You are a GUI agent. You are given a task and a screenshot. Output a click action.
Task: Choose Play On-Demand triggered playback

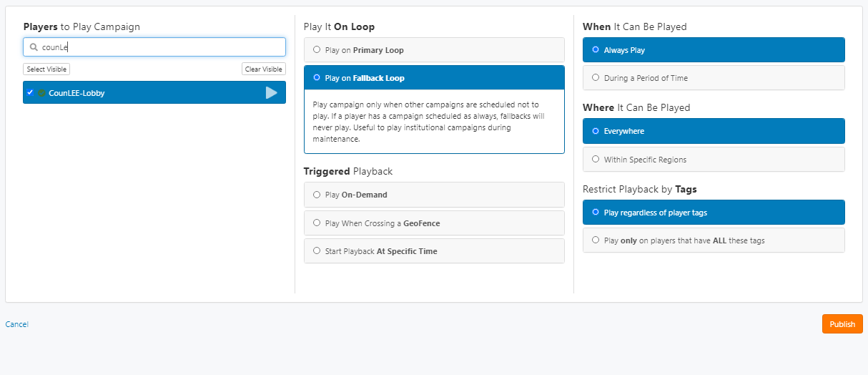[x=434, y=195]
